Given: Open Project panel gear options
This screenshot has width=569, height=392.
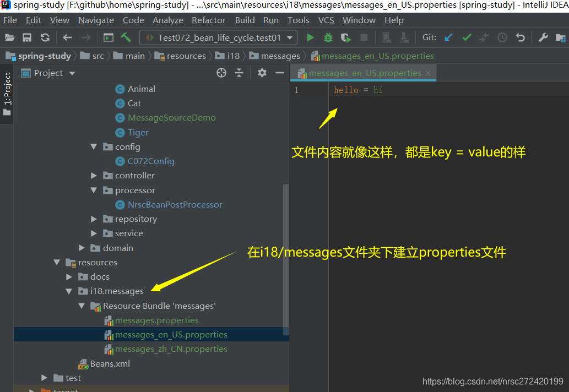Looking at the screenshot, I should (x=262, y=73).
